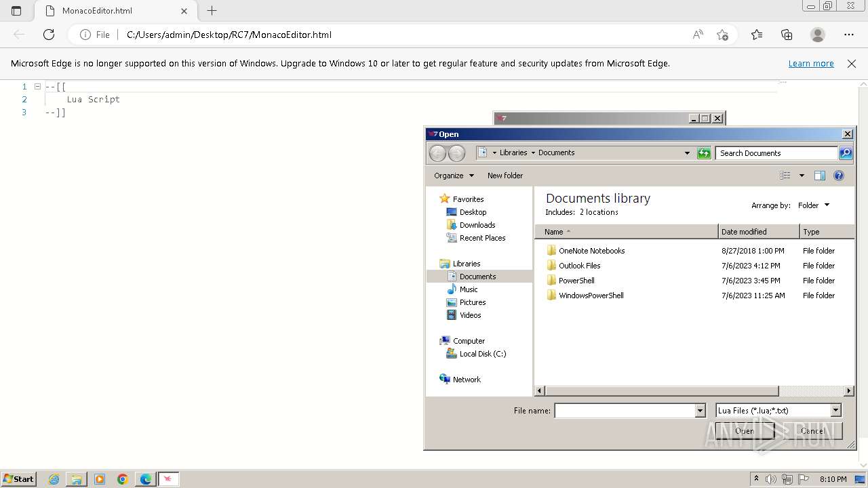This screenshot has width=868, height=488.
Task: Select Music library
Action: 469,289
